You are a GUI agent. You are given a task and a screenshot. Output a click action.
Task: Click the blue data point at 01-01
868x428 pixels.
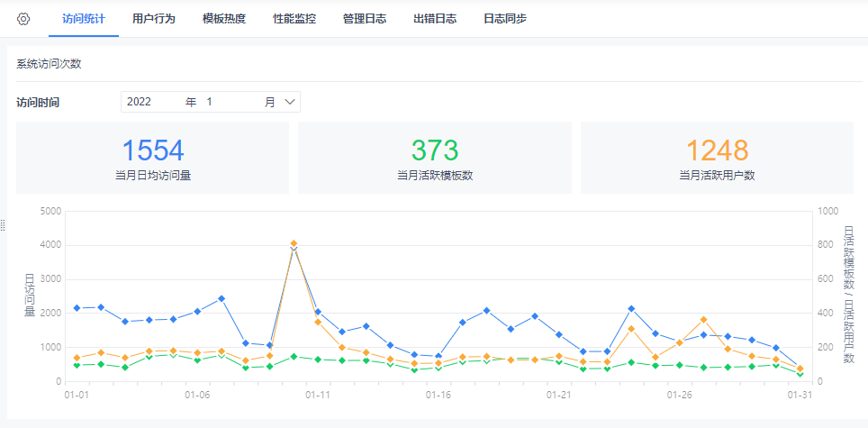pyautogui.click(x=77, y=308)
